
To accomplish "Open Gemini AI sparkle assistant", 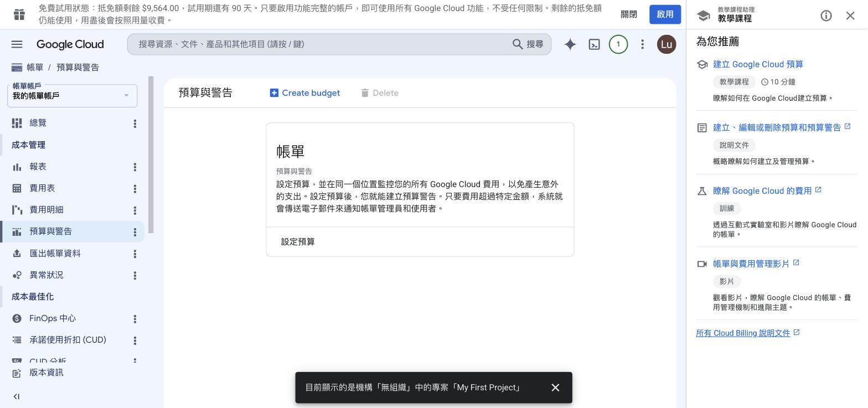I will 570,44.
